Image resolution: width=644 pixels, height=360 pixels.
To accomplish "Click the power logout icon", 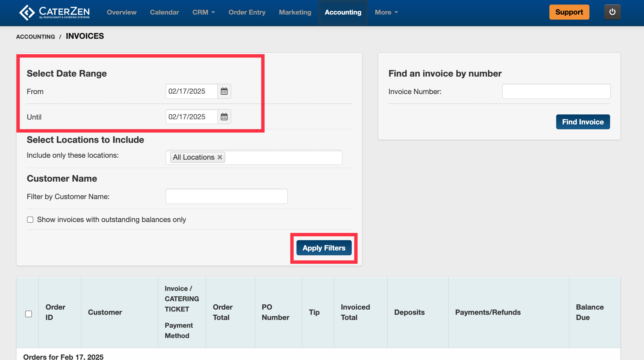I will (612, 12).
